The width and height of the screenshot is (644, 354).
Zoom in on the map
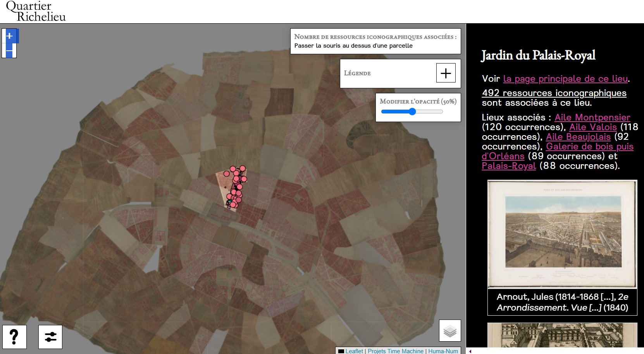click(x=9, y=36)
